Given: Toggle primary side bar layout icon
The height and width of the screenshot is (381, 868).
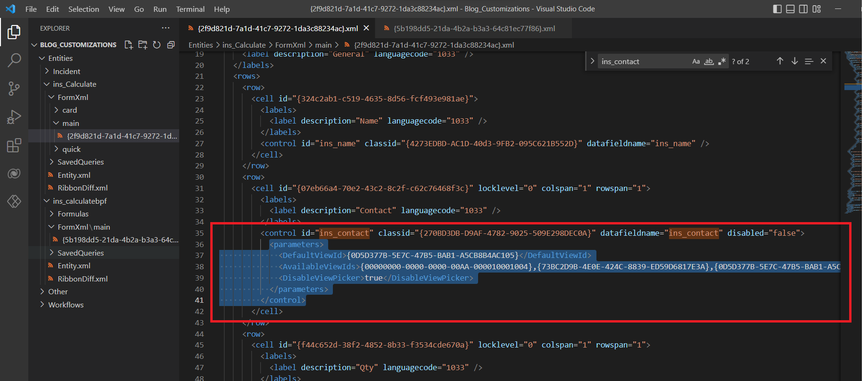Looking at the screenshot, I should click(x=777, y=9).
